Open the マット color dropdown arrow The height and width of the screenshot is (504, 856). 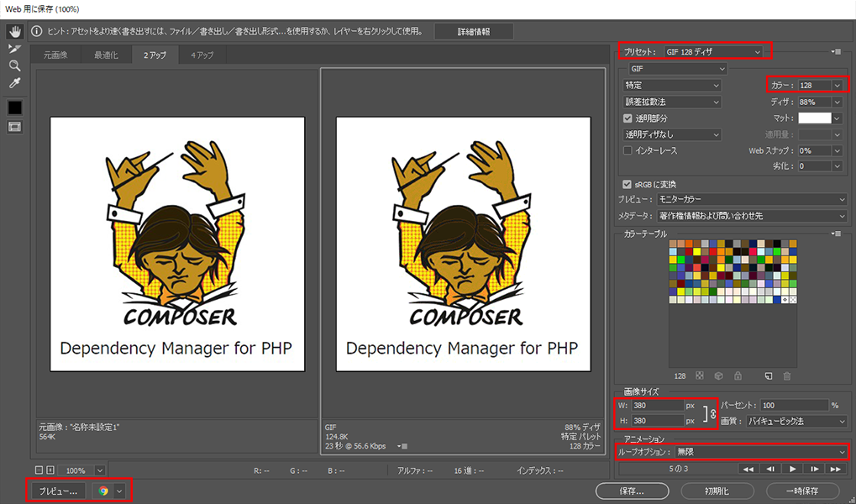837,118
